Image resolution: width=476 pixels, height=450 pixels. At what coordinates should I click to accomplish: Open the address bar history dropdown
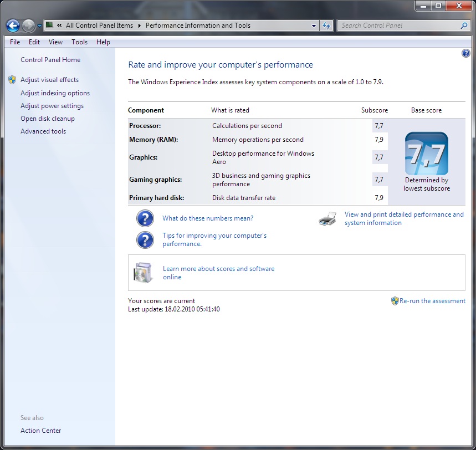[314, 26]
